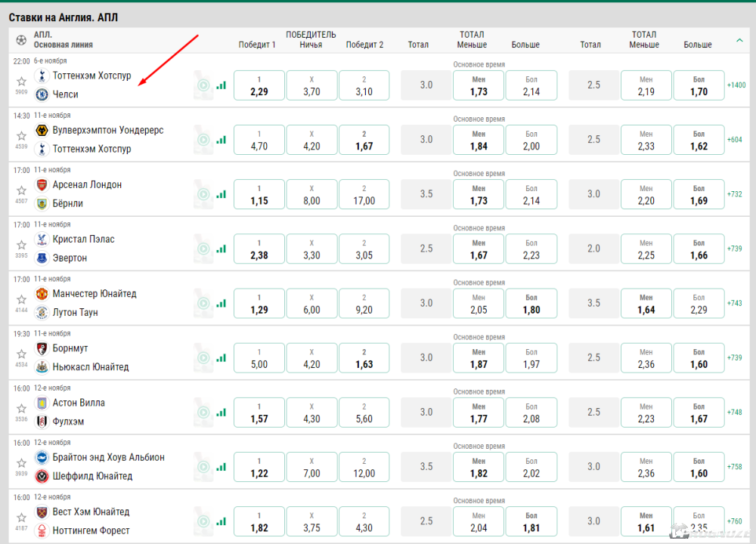The width and height of the screenshot is (756, 544).
Task: Open the Вулверхэмптон Уондерерс team name link
Action: tap(108, 130)
